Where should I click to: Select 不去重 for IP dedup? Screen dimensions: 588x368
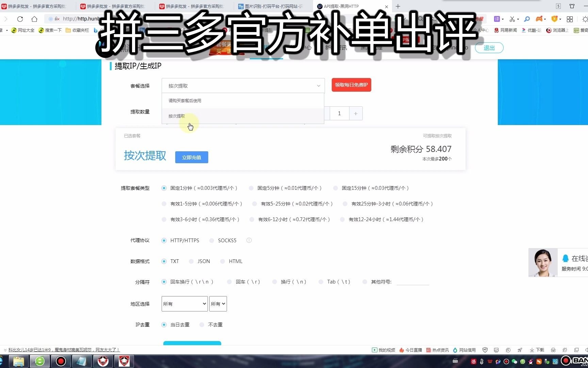(x=202, y=325)
